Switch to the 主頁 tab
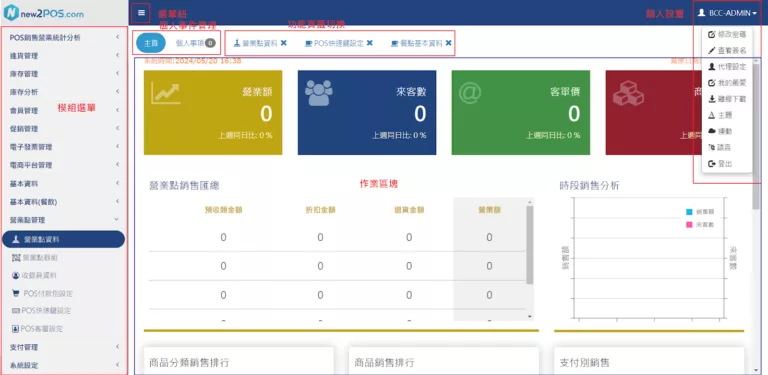Screen dimensions: 768x375 point(151,43)
